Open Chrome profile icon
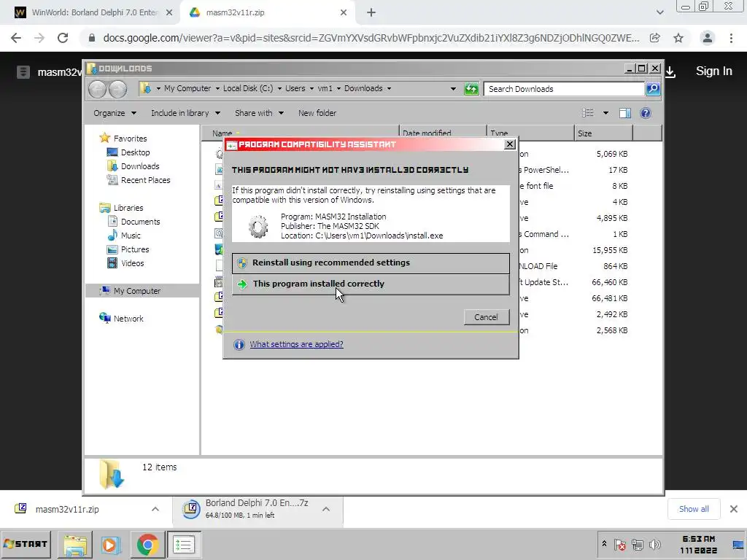 coord(708,38)
